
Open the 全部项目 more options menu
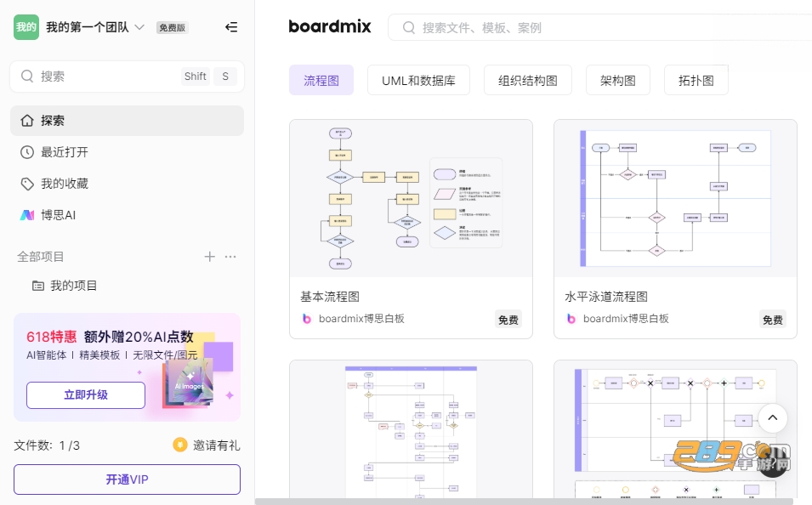[230, 257]
